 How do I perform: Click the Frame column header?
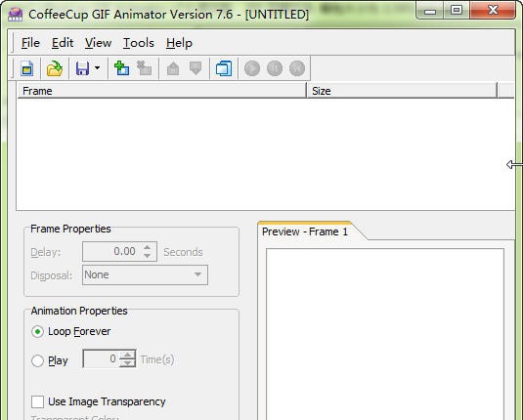pos(161,91)
